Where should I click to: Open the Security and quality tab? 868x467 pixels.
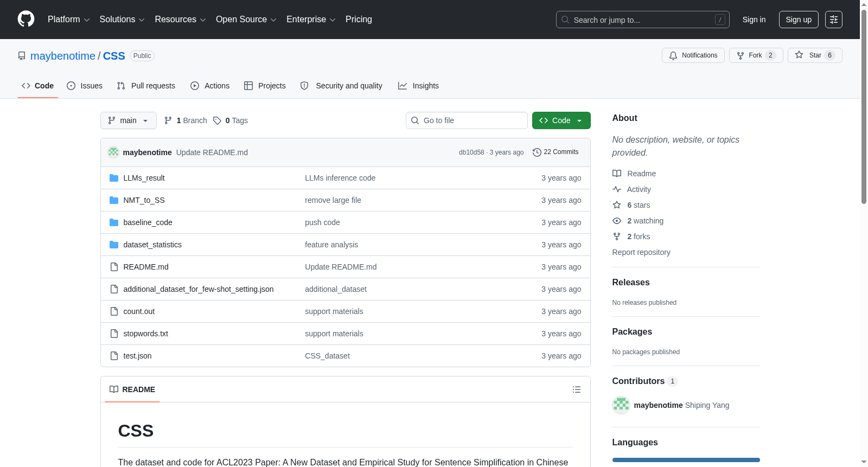342,86
